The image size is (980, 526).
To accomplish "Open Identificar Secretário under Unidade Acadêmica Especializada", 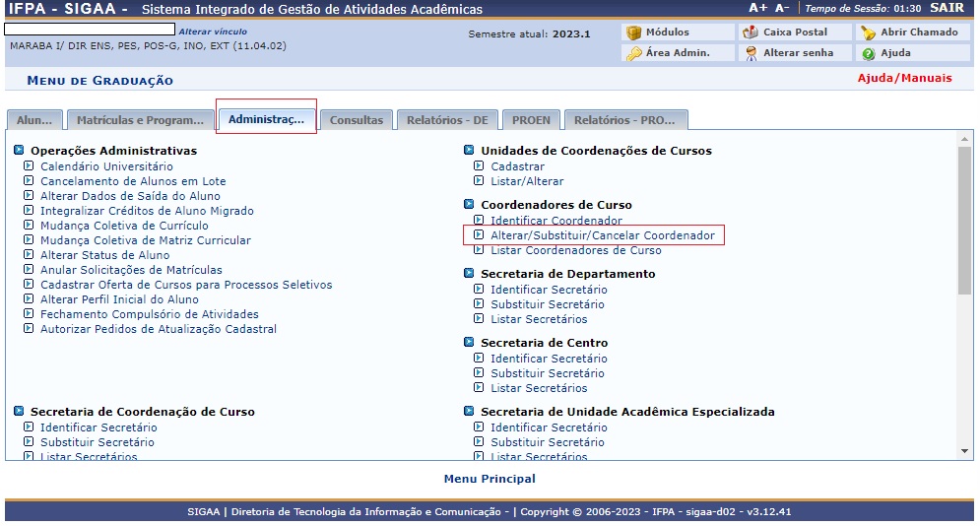I will [549, 427].
